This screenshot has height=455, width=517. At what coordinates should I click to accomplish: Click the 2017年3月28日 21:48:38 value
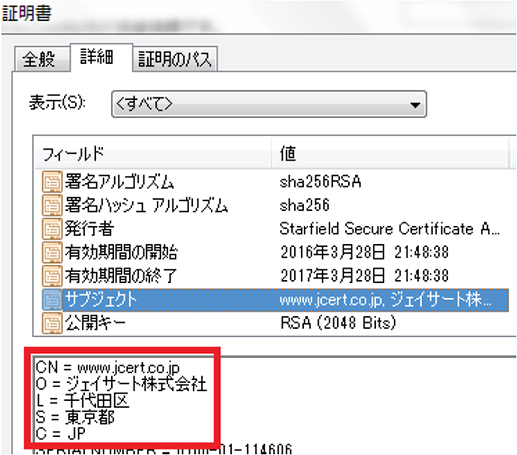pos(364,275)
